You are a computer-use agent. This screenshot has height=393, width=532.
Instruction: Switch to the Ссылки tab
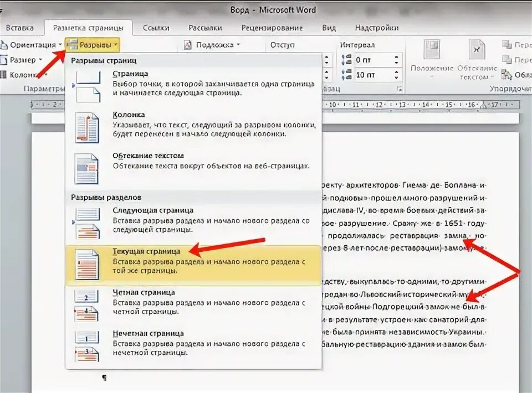tap(156, 28)
